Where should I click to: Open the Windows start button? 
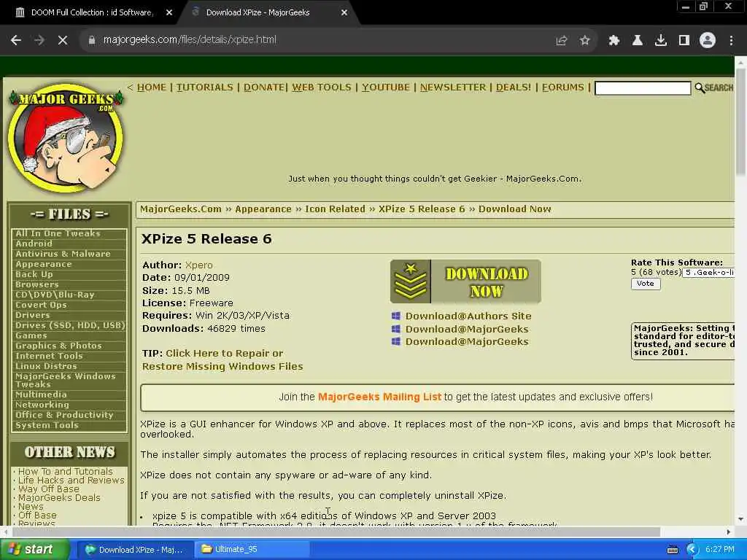point(34,550)
